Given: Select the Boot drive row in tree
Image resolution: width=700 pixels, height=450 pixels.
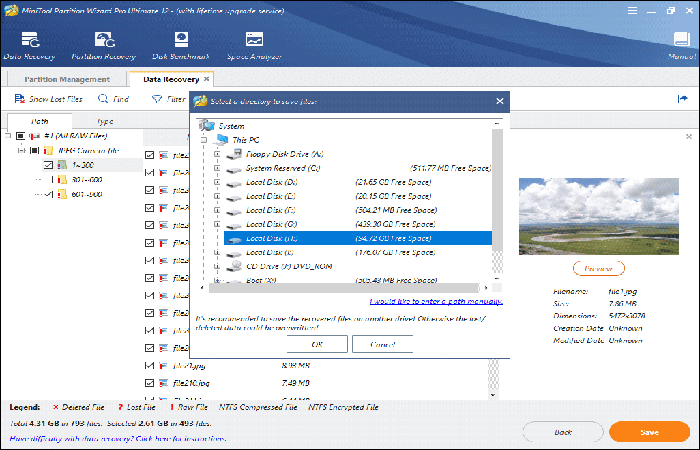Looking at the screenshot, I should coord(358,280).
